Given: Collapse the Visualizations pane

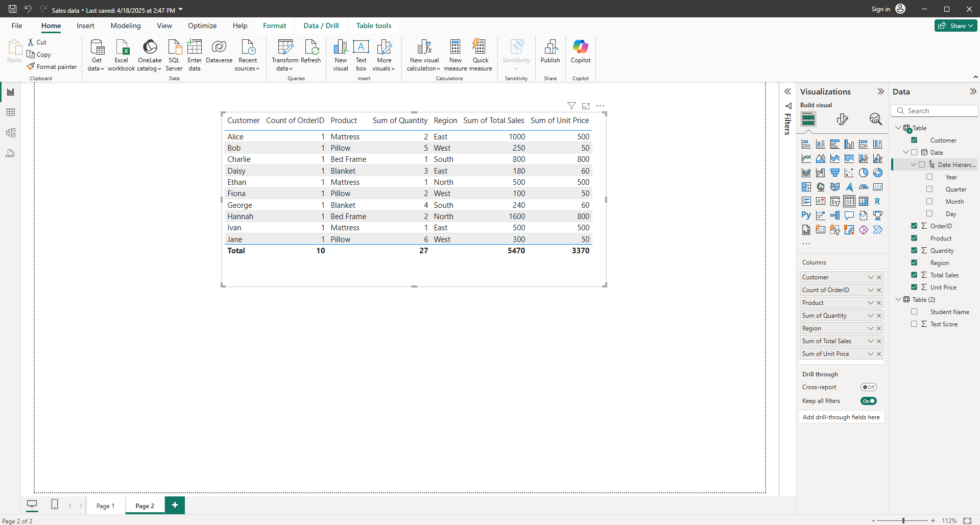Looking at the screenshot, I should click(880, 91).
